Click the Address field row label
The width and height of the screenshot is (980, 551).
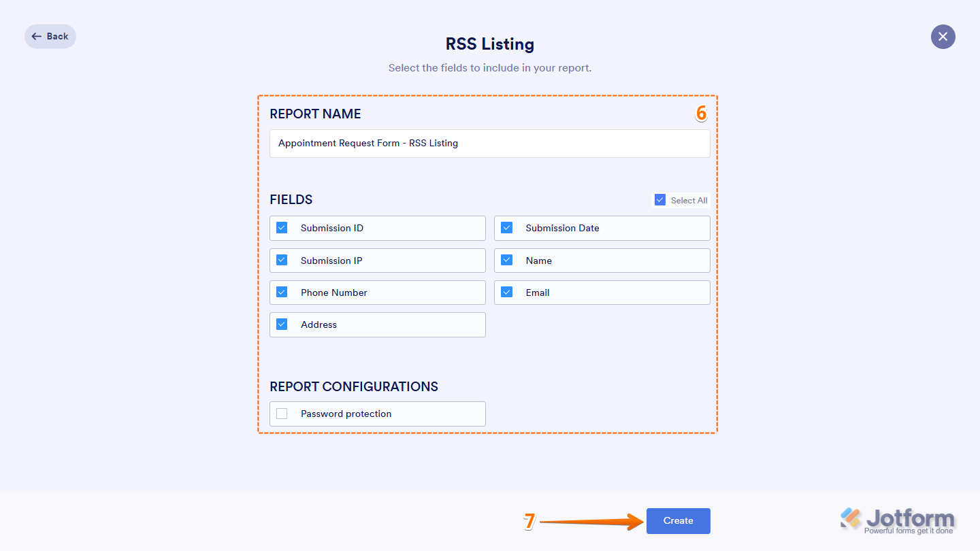318,324
